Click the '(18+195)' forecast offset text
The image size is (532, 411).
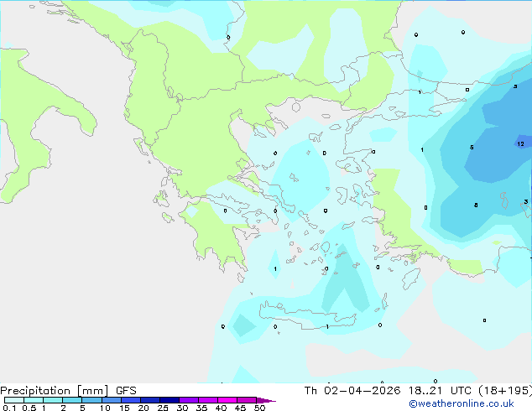(x=505, y=391)
